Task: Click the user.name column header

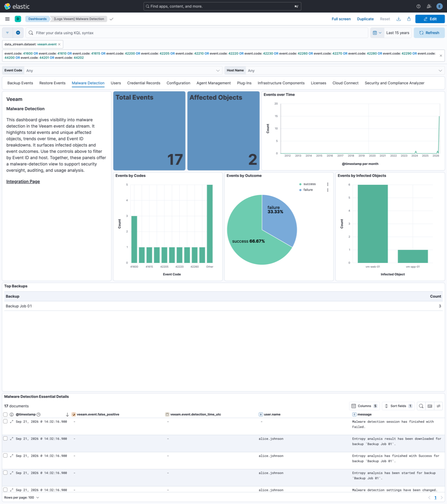Action: point(272,415)
